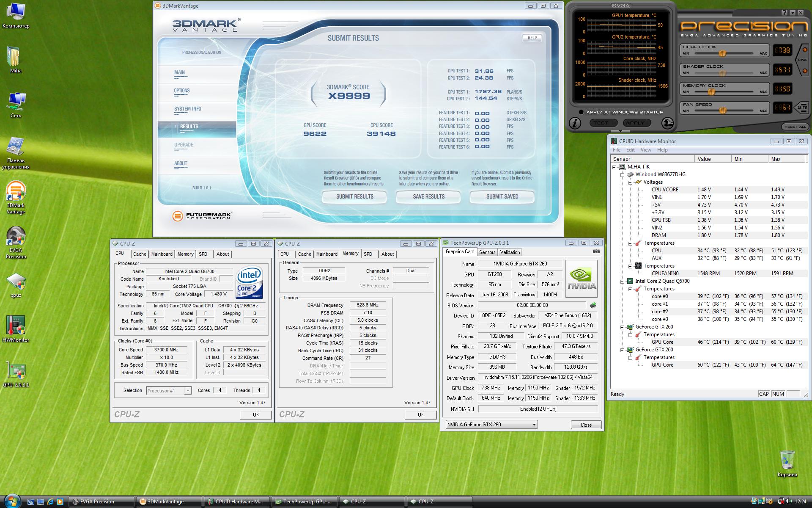812x508 pixels.
Task: Open the Miha folder on the desktop
Action: click(16, 60)
